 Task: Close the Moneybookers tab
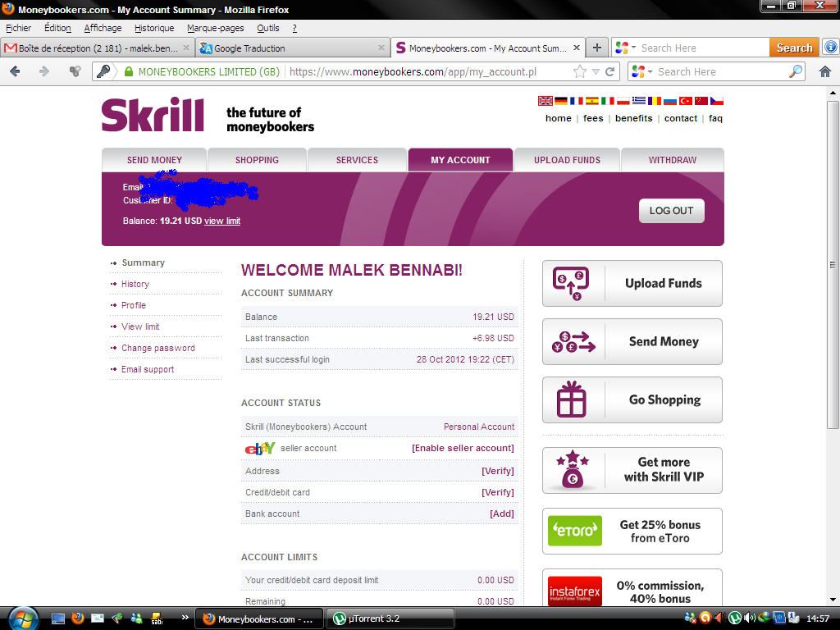(577, 48)
